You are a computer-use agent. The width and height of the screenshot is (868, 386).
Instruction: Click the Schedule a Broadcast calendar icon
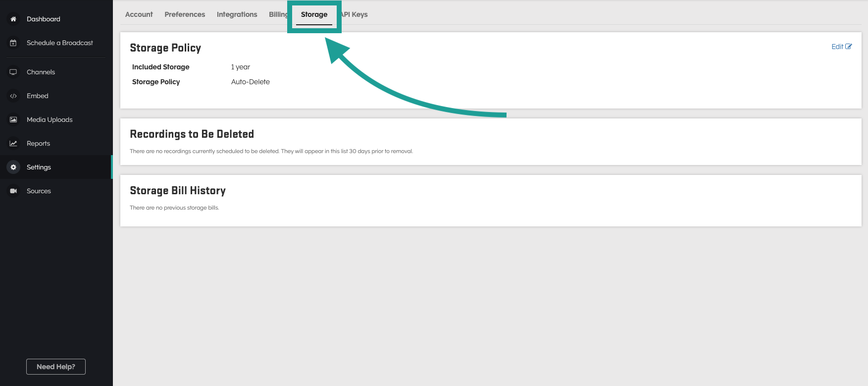coord(13,43)
